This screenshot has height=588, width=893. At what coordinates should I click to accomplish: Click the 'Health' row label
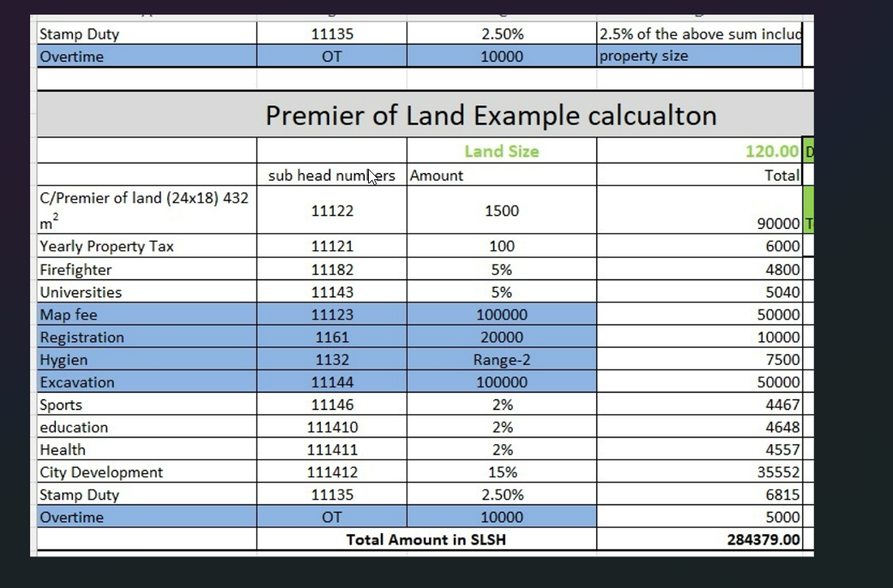[147, 450]
